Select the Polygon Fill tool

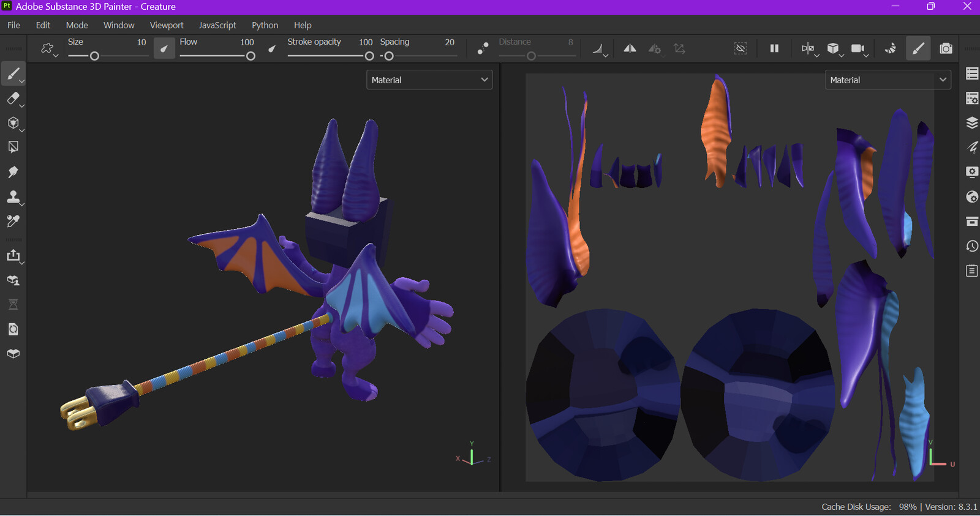tap(13, 148)
